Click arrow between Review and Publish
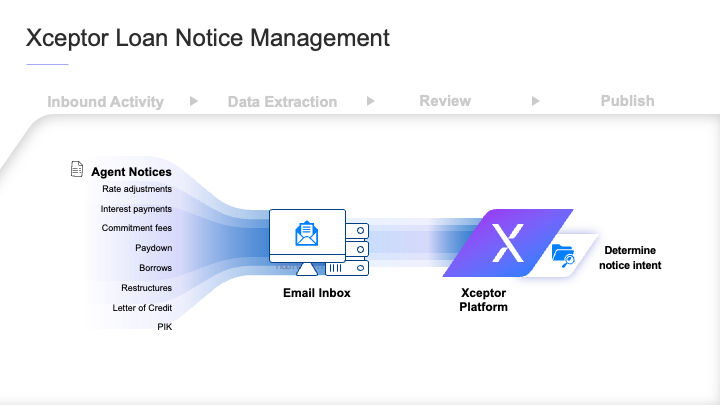The image size is (720, 405). (x=535, y=101)
